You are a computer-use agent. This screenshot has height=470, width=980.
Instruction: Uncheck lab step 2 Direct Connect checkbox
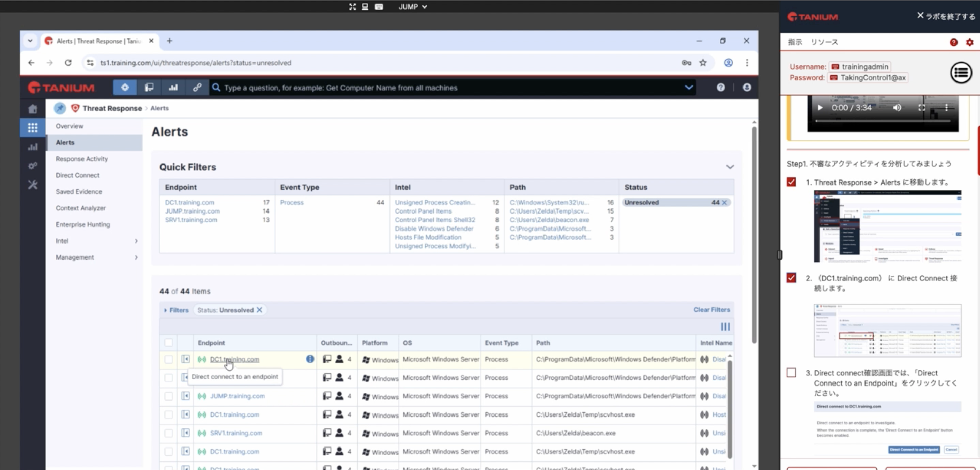791,278
